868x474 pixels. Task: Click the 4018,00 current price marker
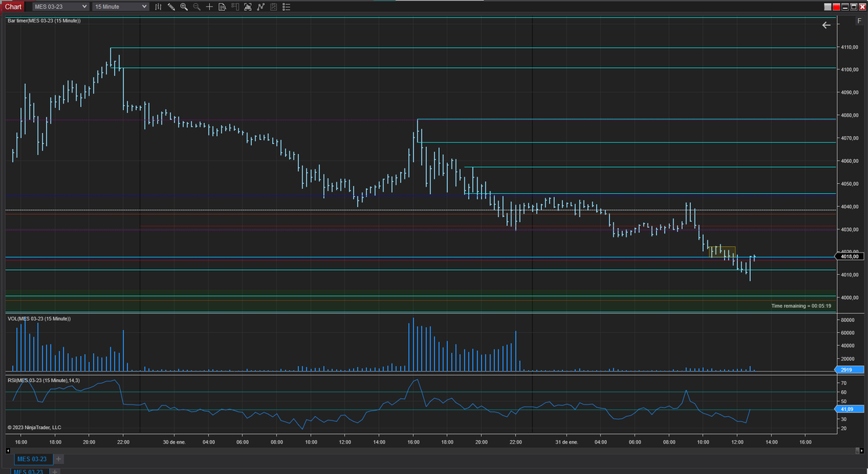pos(850,256)
